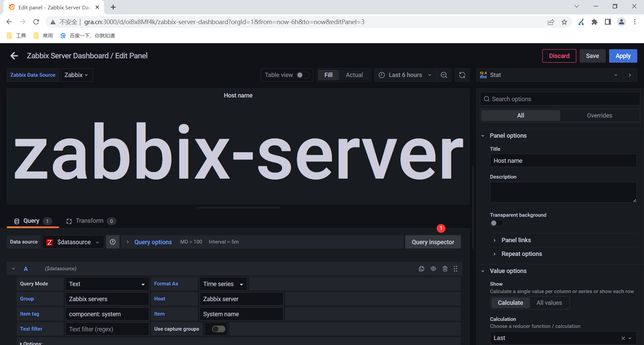644x345 pixels.
Task: Open the Stat visualization type dropdown
Action: pos(549,75)
